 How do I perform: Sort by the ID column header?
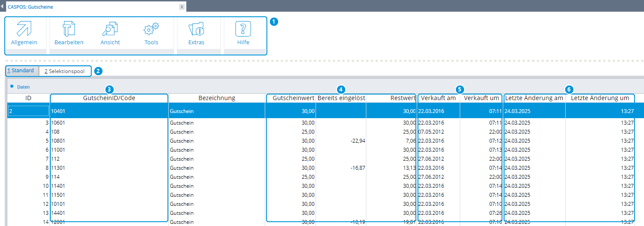click(28, 98)
